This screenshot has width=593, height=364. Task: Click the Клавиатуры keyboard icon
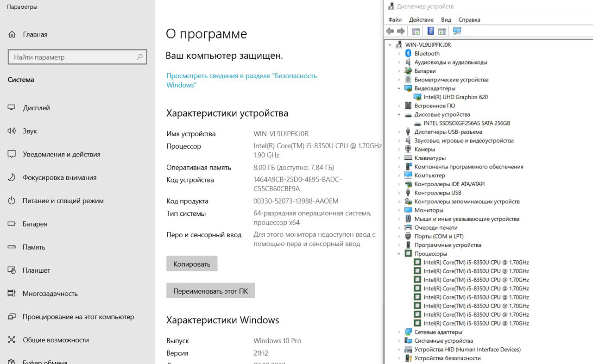(408, 158)
